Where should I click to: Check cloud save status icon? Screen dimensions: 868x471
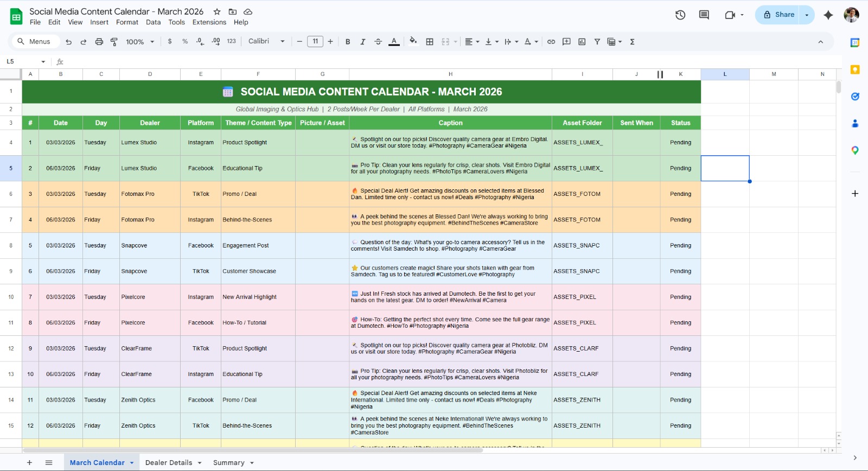[248, 11]
